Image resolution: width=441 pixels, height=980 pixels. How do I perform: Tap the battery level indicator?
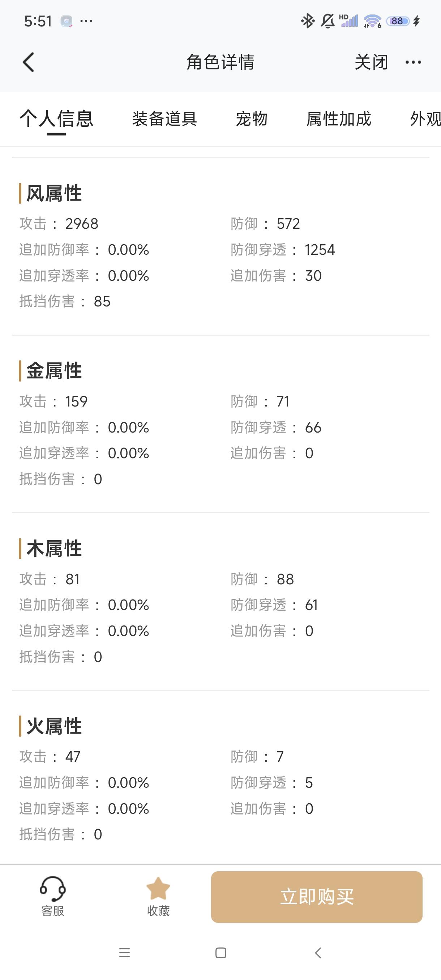pos(398,21)
